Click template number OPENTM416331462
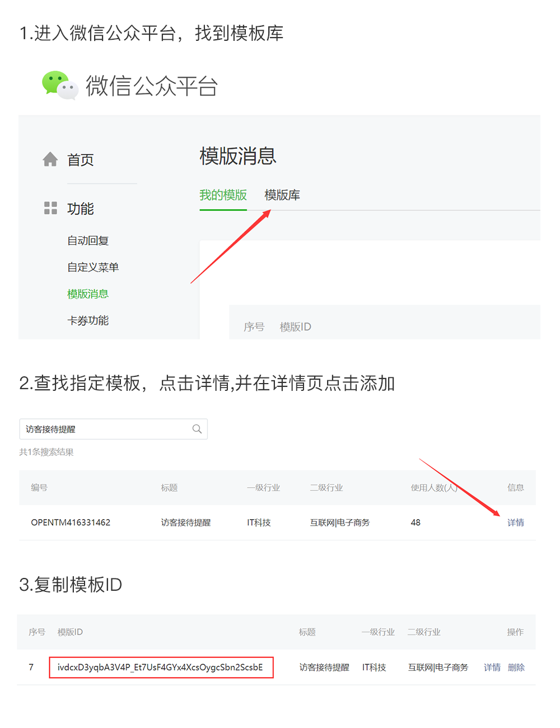The image size is (560, 728). pyautogui.click(x=71, y=522)
